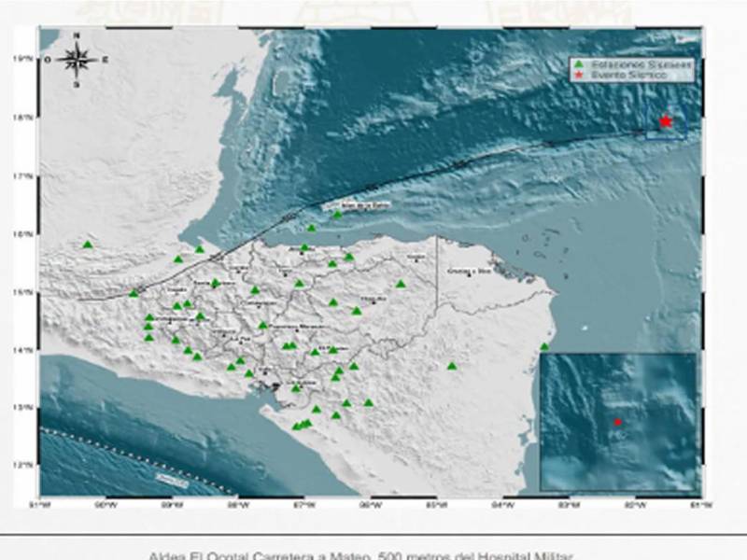The height and width of the screenshot is (560, 747).
Task: Click the 84°W longitude label
Action: pyautogui.click(x=503, y=506)
